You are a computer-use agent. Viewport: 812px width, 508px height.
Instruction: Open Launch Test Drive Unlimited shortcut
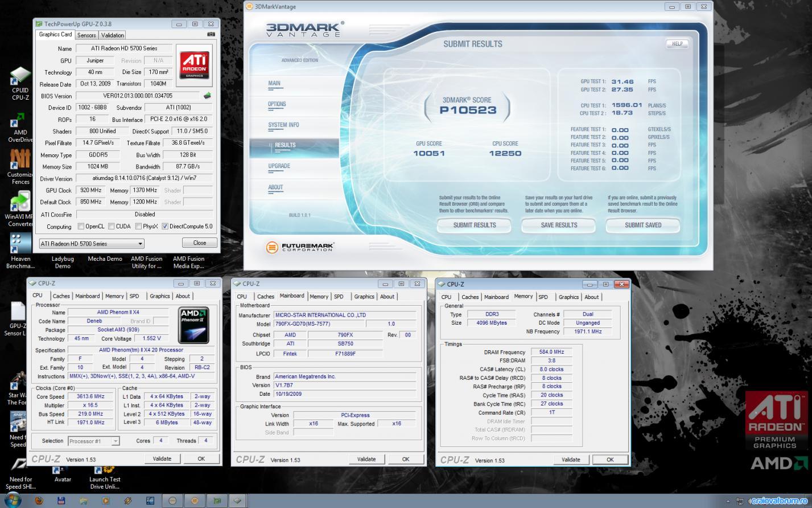(105, 476)
